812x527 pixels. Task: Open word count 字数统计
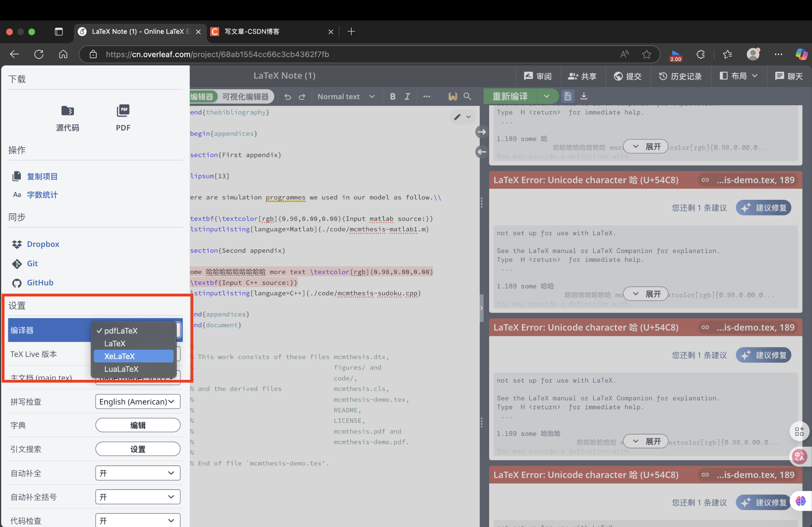pyautogui.click(x=42, y=195)
